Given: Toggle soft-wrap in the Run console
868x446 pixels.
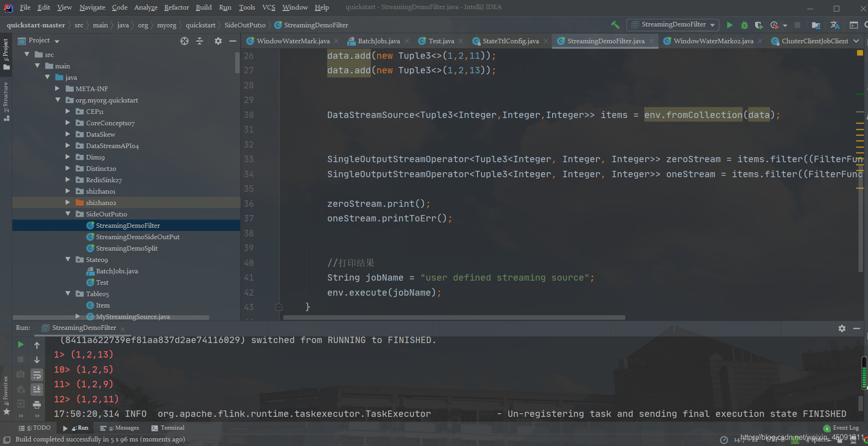Looking at the screenshot, I should [37, 375].
